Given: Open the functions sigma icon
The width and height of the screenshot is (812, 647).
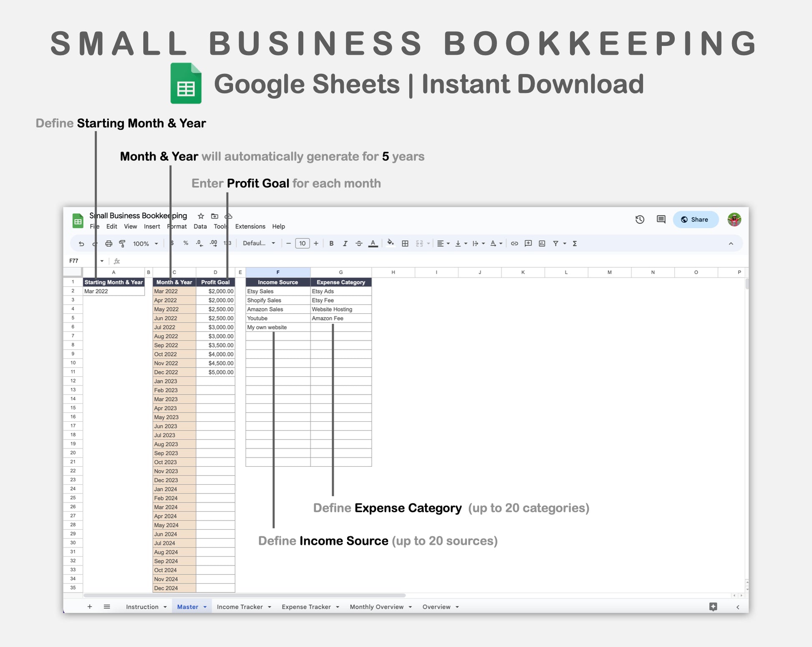Looking at the screenshot, I should pyautogui.click(x=575, y=244).
